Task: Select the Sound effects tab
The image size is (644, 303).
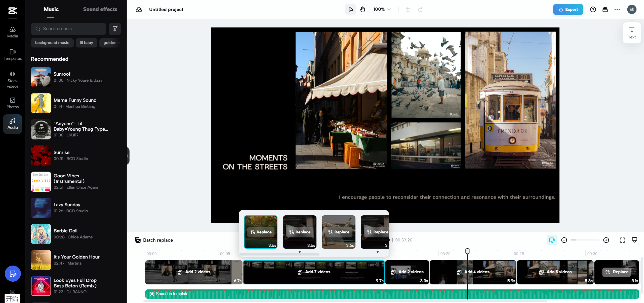Action: pyautogui.click(x=100, y=9)
